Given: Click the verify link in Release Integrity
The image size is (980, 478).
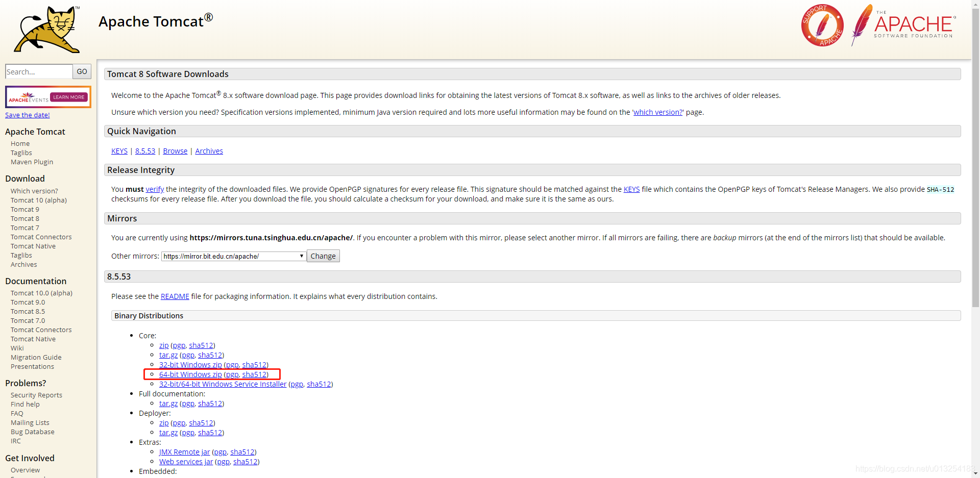Looking at the screenshot, I should [x=155, y=189].
